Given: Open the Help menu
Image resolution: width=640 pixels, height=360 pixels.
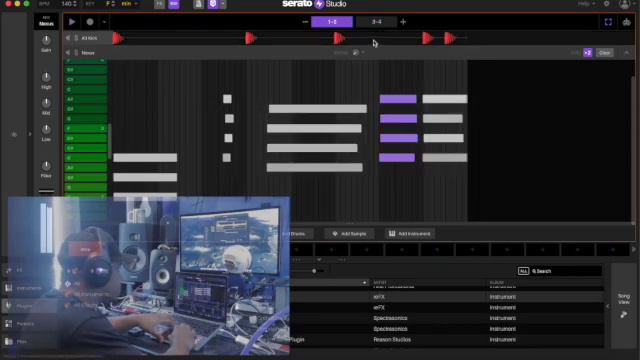Looking at the screenshot, I should 586,4.
